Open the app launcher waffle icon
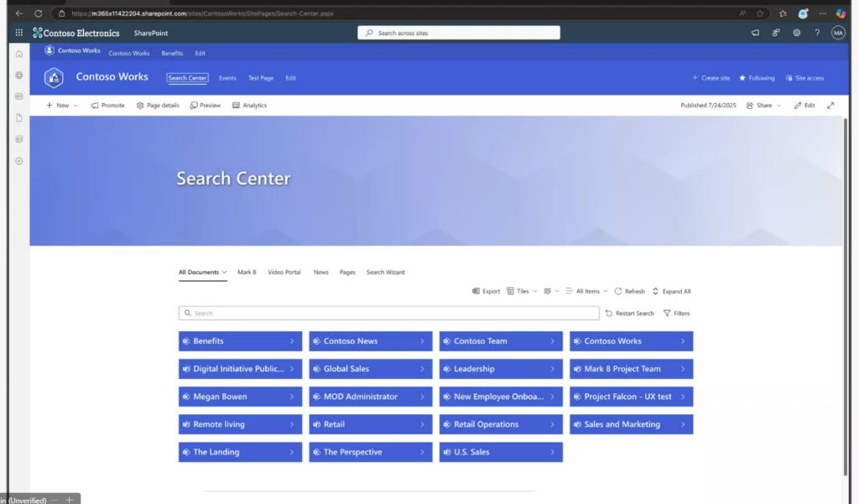The image size is (859, 504). pos(18,33)
